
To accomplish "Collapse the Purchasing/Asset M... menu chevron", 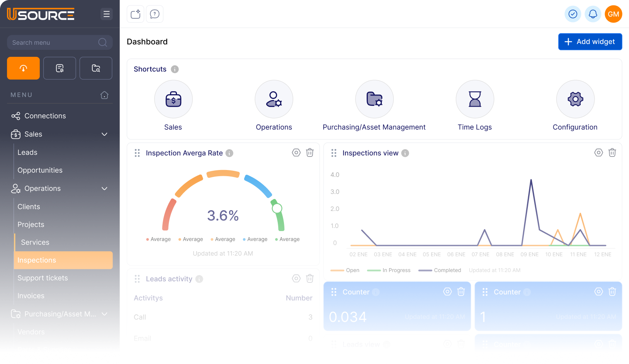I will click(104, 314).
